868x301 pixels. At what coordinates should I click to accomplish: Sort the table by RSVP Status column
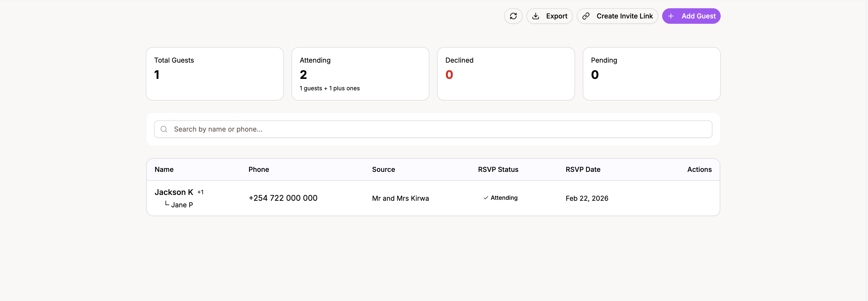pyautogui.click(x=498, y=169)
